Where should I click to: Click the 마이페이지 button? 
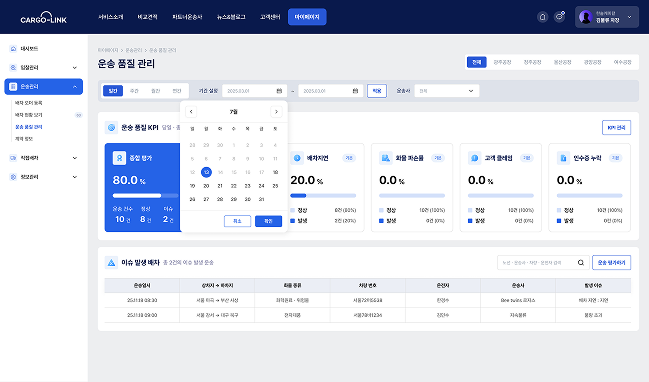pos(307,17)
